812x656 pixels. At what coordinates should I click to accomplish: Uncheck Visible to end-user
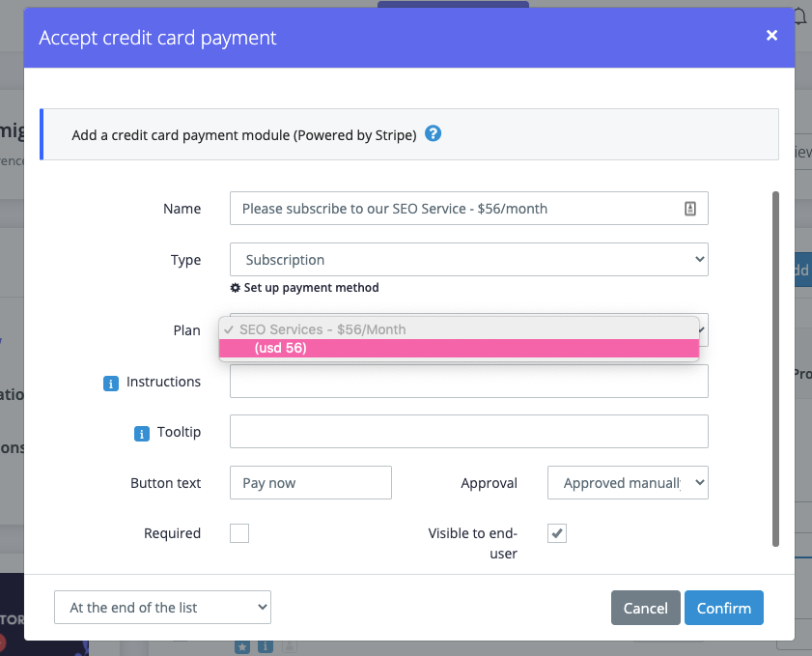click(557, 532)
